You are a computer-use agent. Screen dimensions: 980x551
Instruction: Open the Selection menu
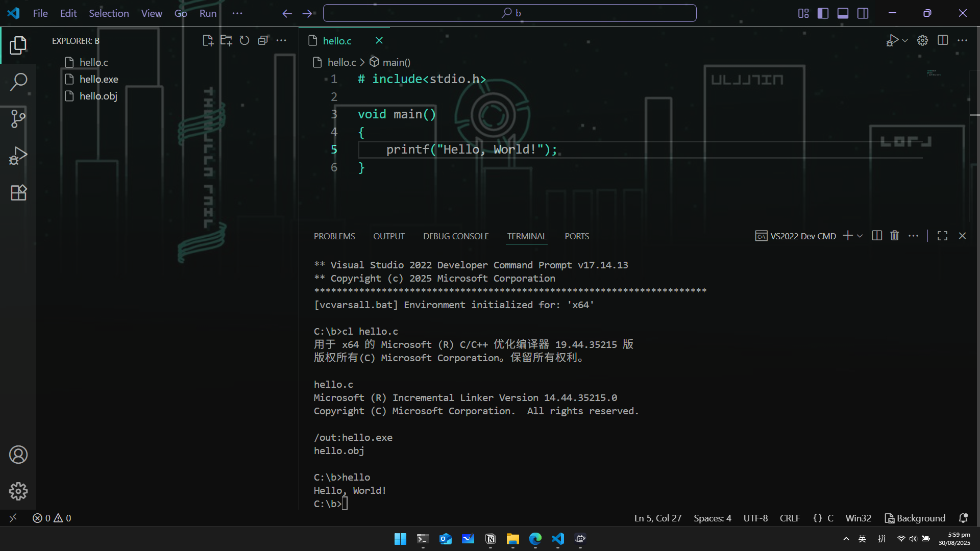coord(109,13)
